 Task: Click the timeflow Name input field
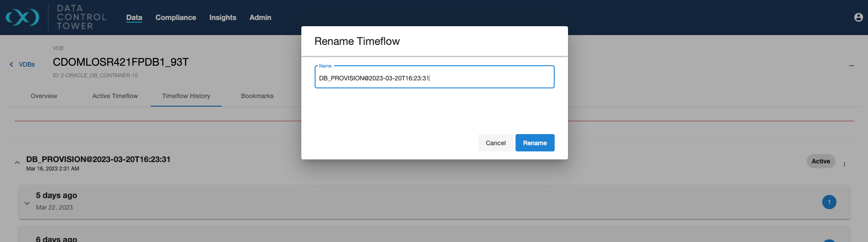tap(434, 78)
